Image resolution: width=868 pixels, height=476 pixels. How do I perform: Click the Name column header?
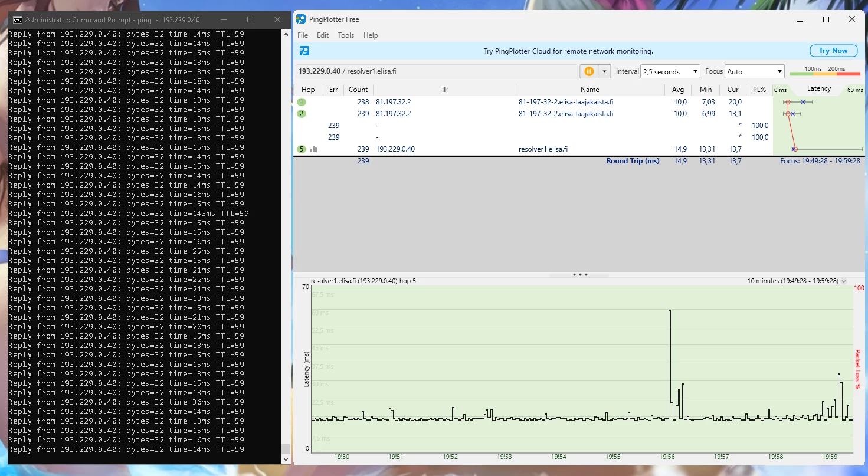pos(590,90)
